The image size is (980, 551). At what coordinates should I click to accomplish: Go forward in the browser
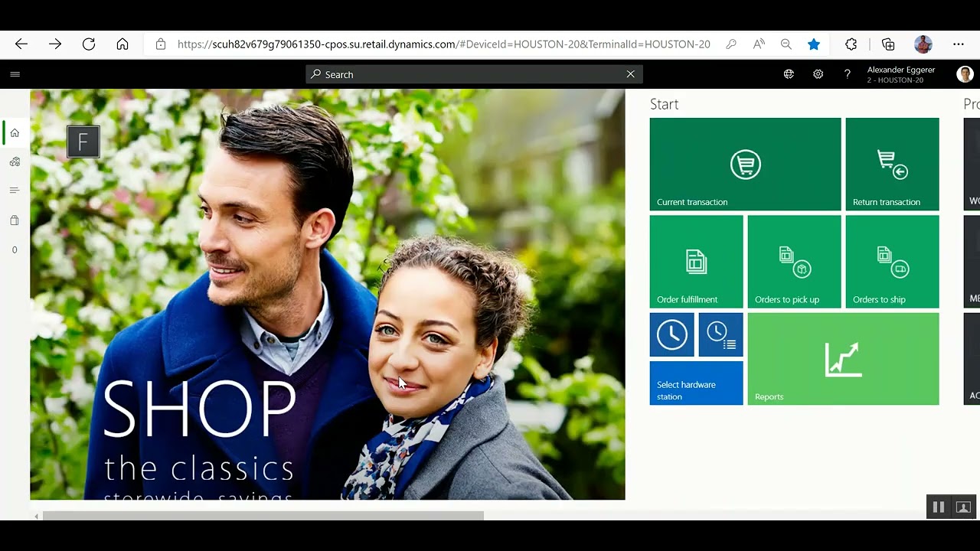(55, 44)
